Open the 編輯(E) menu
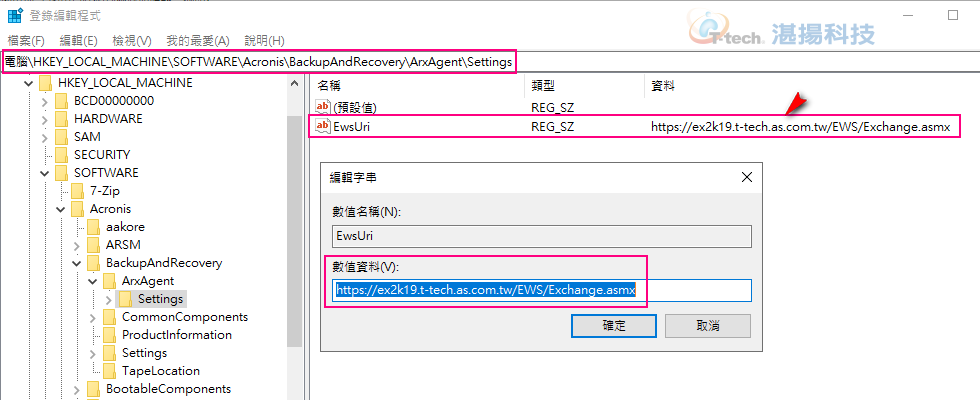This screenshot has width=980, height=400. pyautogui.click(x=78, y=41)
